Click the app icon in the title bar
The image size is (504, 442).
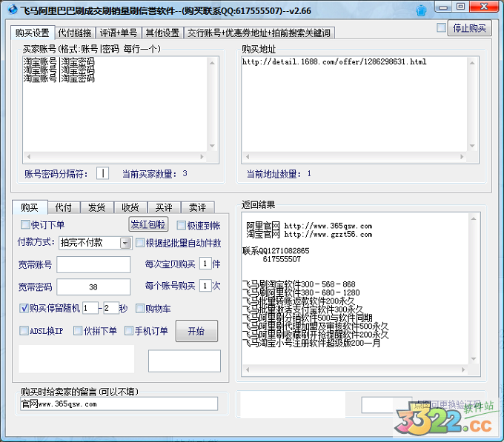point(9,9)
